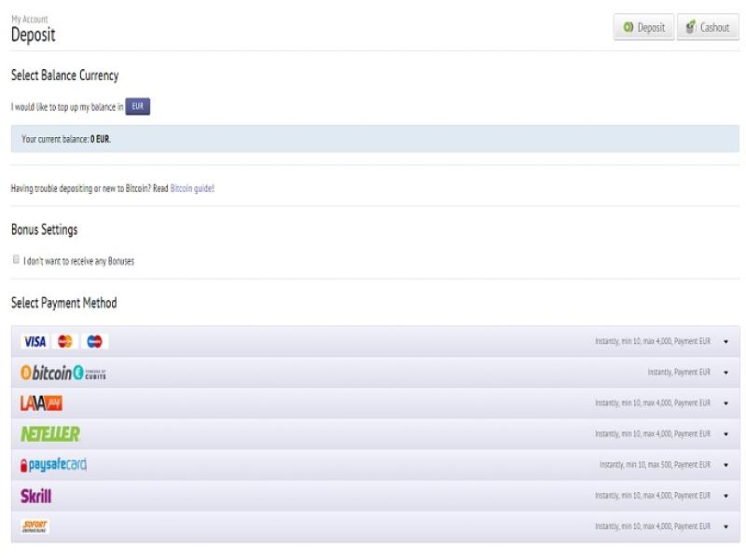Expand the Bitcoin row dropdown arrow

click(725, 373)
